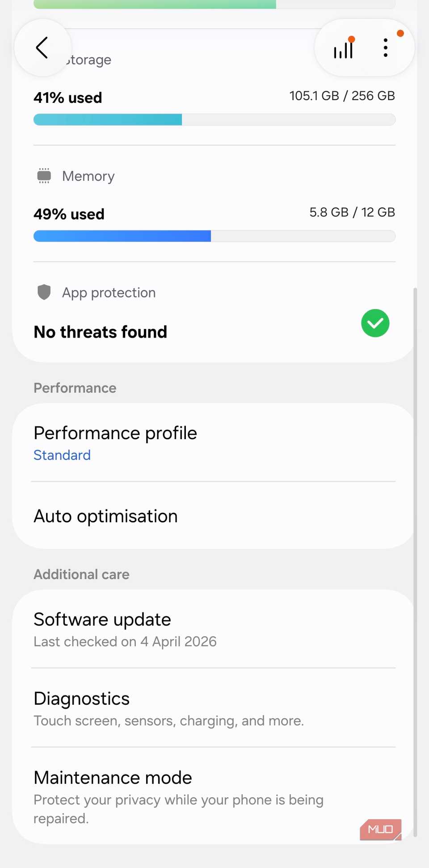Viewport: 429px width, 868px height.
Task: Tap the Memory chip icon
Action: 44,176
